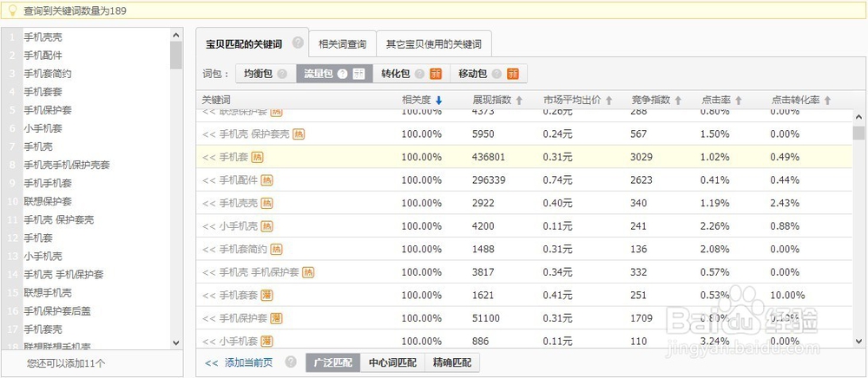Click the question mark icon inside 流量包

click(342, 74)
